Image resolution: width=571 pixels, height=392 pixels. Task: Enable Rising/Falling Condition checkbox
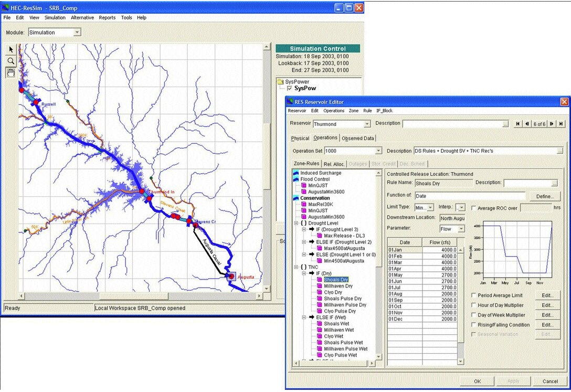(473, 325)
